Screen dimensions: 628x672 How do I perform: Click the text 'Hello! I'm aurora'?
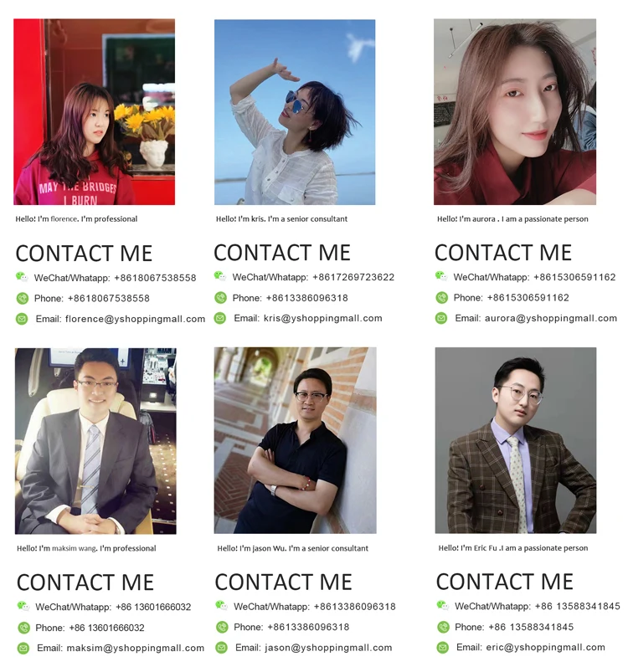[466, 219]
